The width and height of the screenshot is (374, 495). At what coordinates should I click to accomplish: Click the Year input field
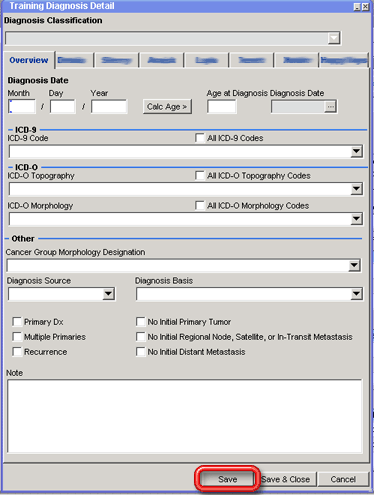pyautogui.click(x=109, y=107)
